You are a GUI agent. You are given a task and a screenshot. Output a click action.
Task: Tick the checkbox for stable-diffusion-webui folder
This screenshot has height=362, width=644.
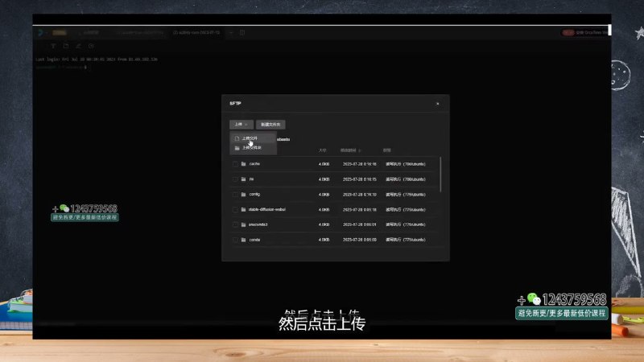tap(235, 210)
